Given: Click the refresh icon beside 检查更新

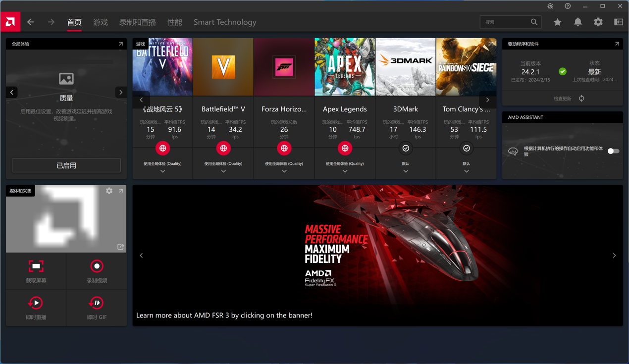Looking at the screenshot, I should pyautogui.click(x=581, y=99).
